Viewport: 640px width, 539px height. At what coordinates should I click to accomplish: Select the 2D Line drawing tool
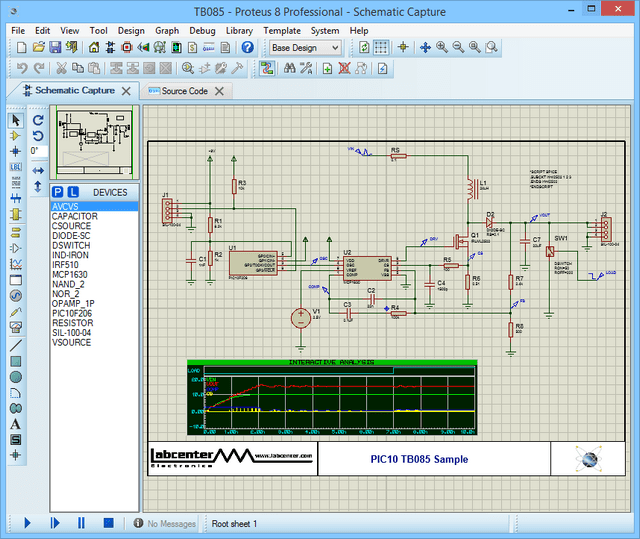pos(16,345)
